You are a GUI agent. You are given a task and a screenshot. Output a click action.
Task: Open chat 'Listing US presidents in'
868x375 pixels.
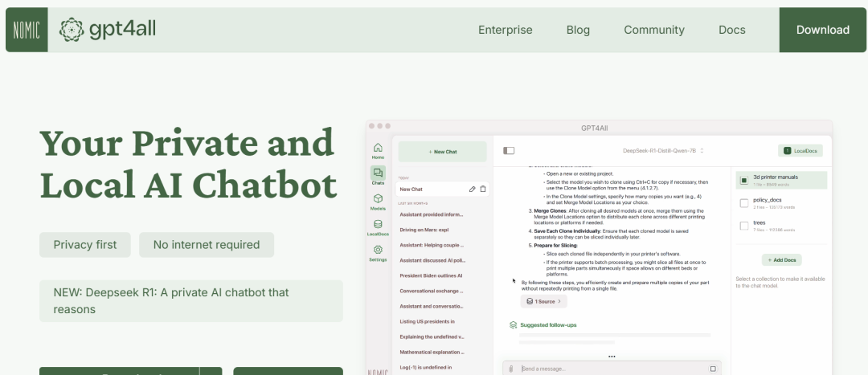coord(427,321)
